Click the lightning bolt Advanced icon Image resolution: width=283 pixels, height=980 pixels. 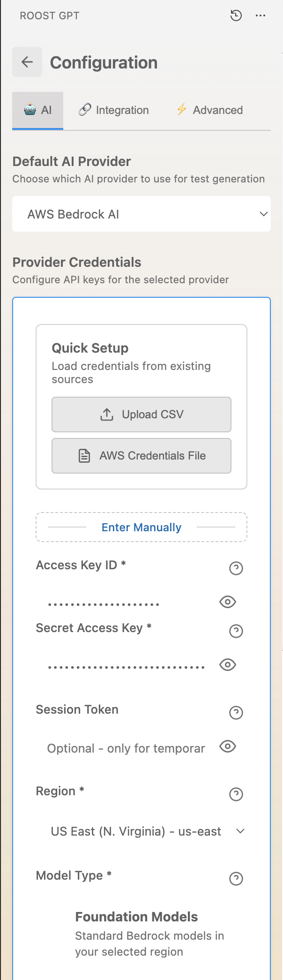click(x=182, y=110)
